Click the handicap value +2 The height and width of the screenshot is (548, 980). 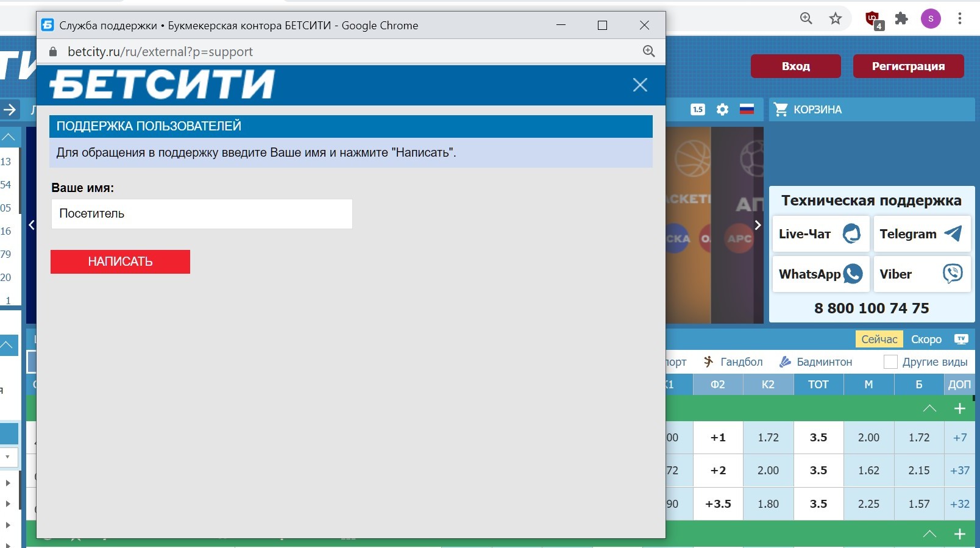718,471
